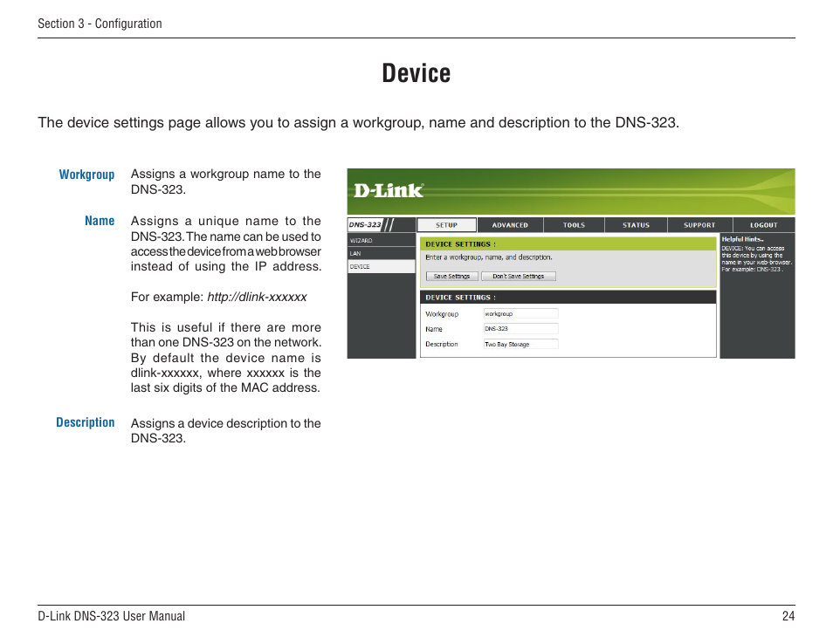Click the blue Name term heading
The image size is (833, 644).
point(100,221)
